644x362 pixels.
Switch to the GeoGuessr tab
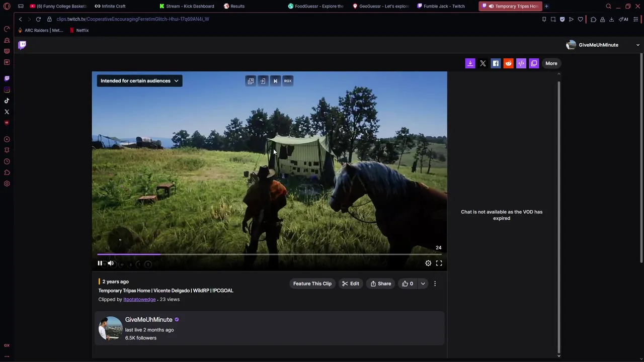coord(380,6)
